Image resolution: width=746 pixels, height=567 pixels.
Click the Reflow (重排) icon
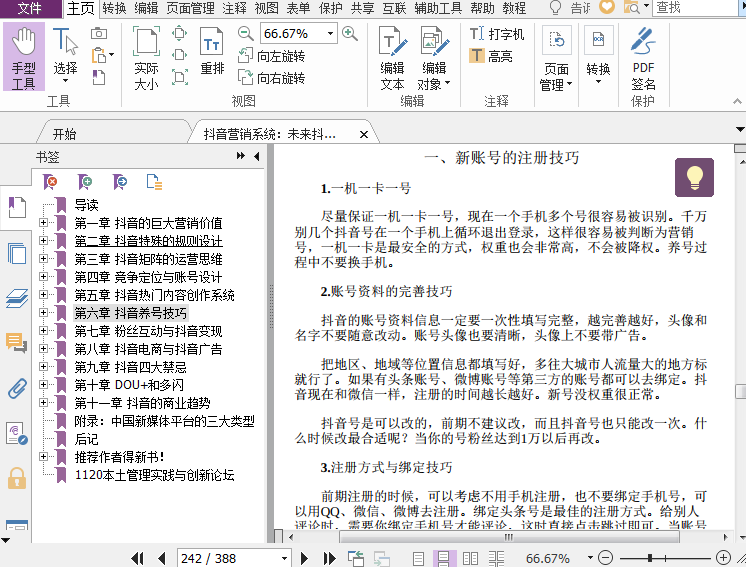pos(212,51)
